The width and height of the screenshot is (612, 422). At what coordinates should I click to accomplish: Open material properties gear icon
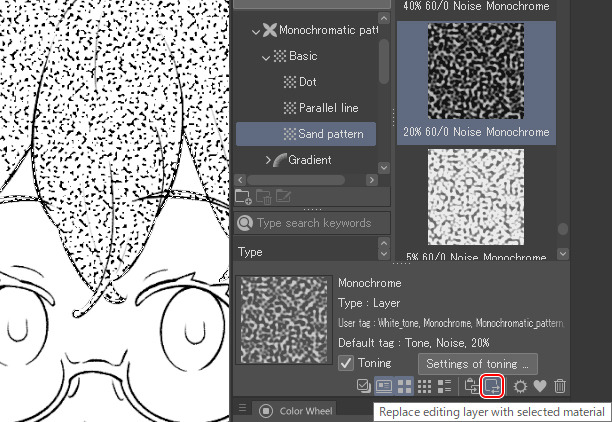520,386
